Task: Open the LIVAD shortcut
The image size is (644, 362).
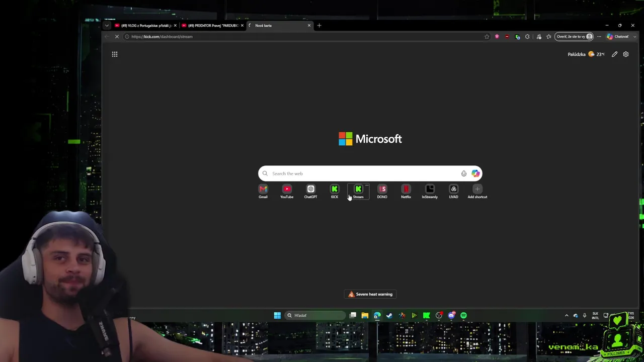Action: tap(454, 192)
